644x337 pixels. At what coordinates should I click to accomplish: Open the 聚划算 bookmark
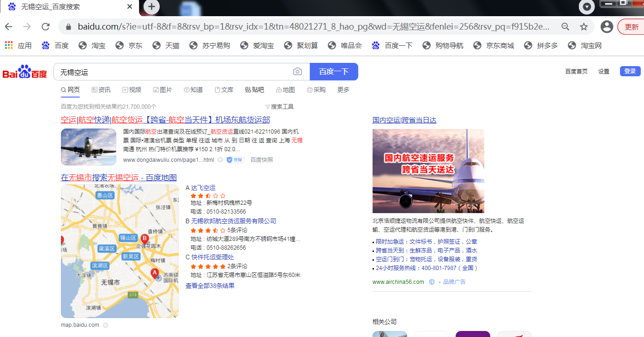(301, 45)
